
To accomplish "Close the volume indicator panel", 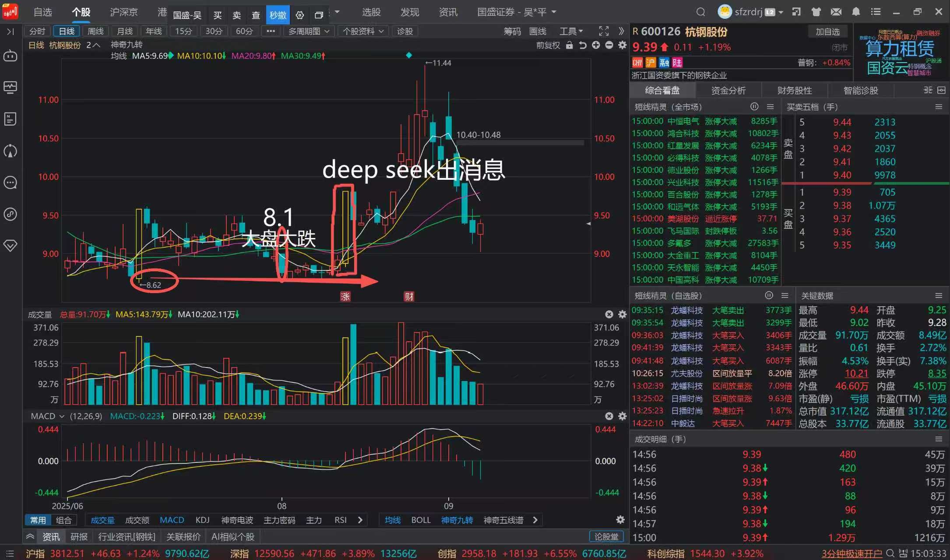I will (x=609, y=314).
